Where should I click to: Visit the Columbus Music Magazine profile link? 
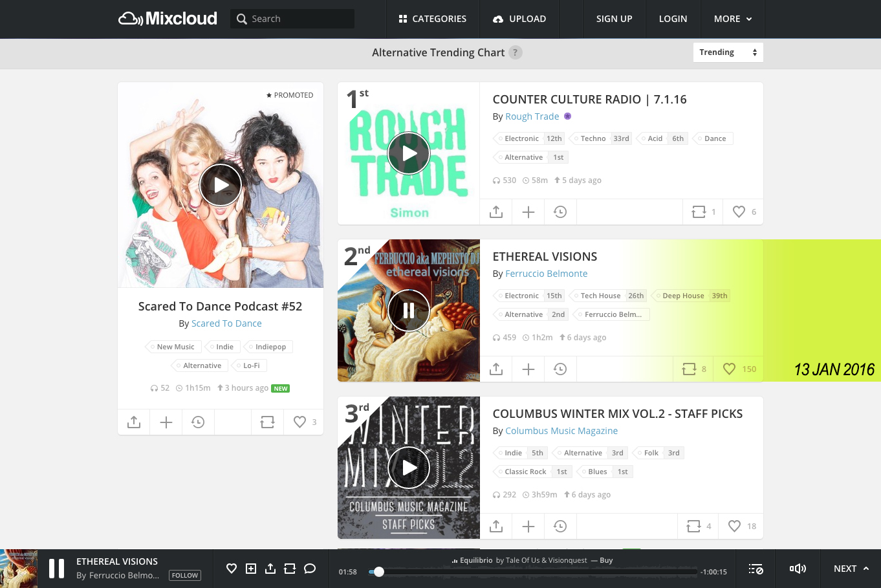561,431
